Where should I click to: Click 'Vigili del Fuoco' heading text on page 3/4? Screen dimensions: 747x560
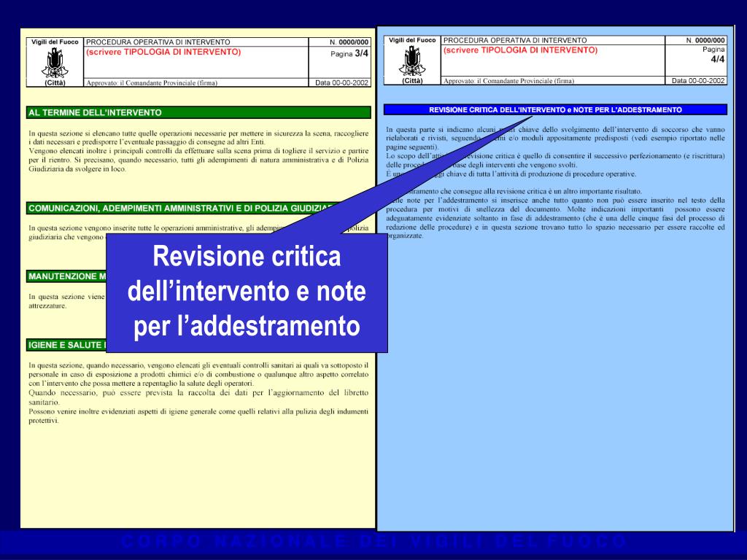coord(55,42)
